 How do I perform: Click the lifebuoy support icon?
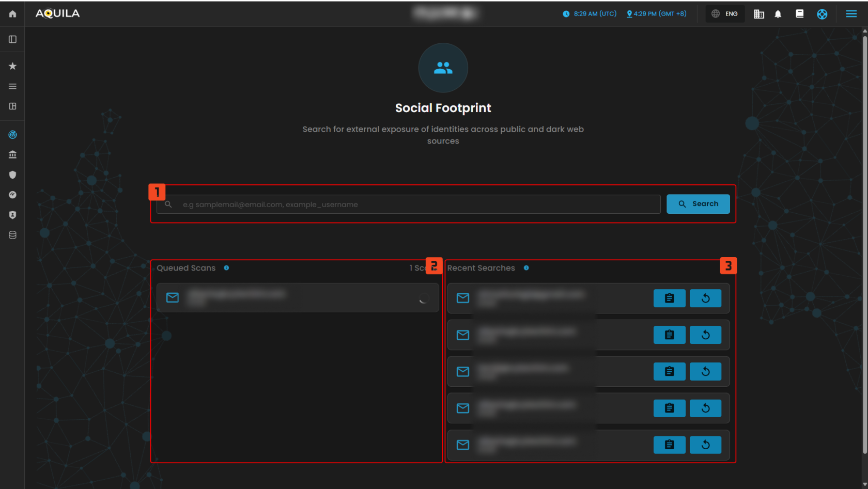(x=822, y=14)
